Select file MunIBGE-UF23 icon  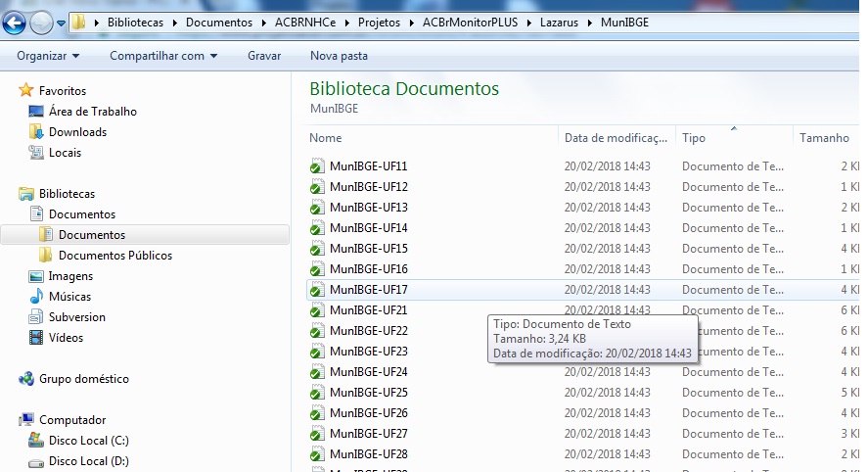click(317, 351)
